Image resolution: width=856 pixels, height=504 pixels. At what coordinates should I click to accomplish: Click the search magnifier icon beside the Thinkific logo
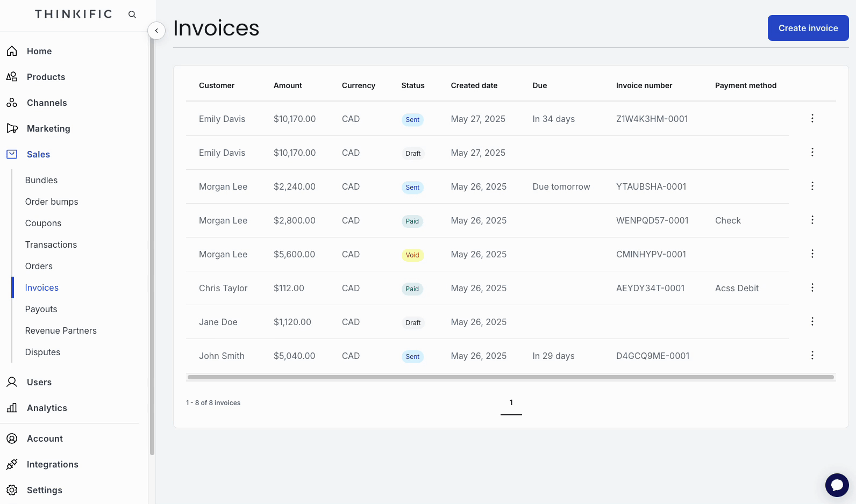[x=132, y=15]
